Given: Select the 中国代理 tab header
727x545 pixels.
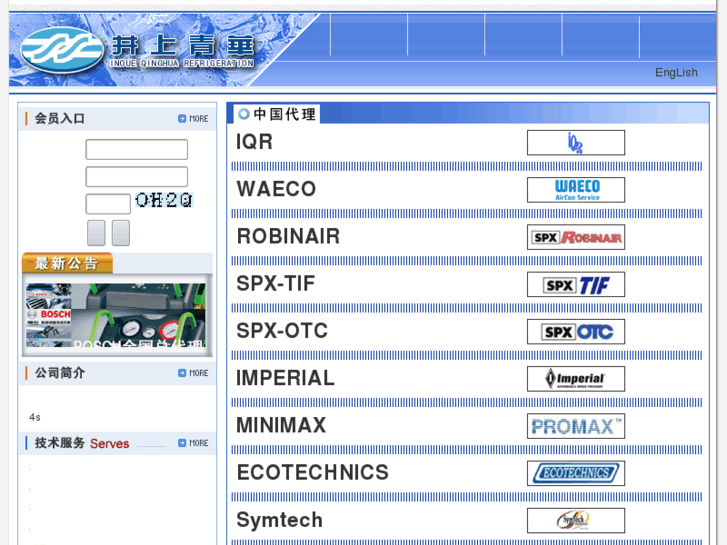Looking at the screenshot, I should (x=277, y=114).
